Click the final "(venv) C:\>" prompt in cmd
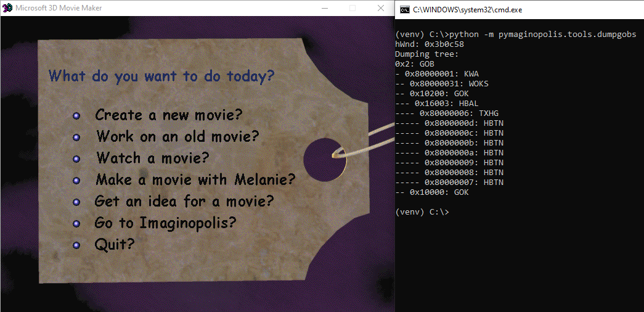Screen dimensions: 644x312 click(422, 212)
